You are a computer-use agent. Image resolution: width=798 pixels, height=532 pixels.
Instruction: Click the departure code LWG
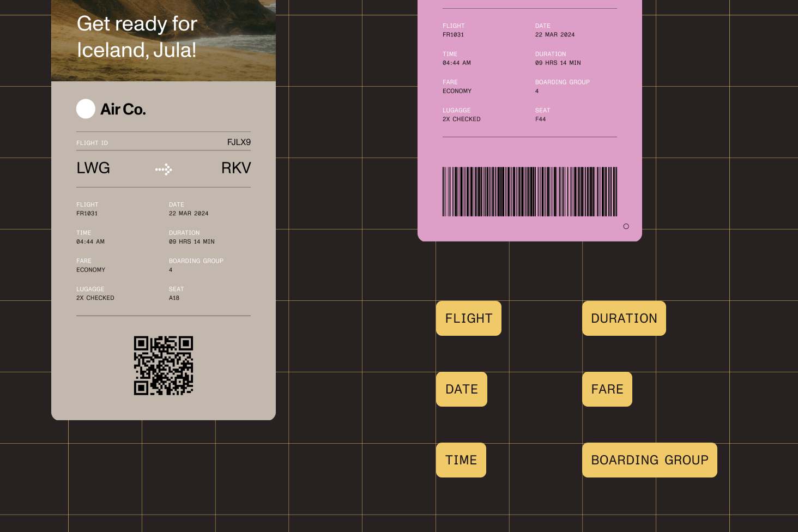click(x=93, y=168)
